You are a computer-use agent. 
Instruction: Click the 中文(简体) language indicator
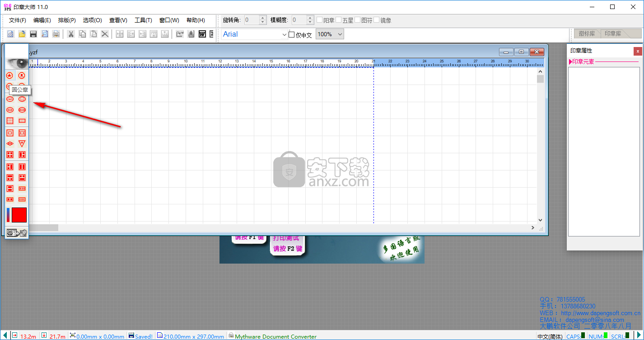(x=550, y=336)
